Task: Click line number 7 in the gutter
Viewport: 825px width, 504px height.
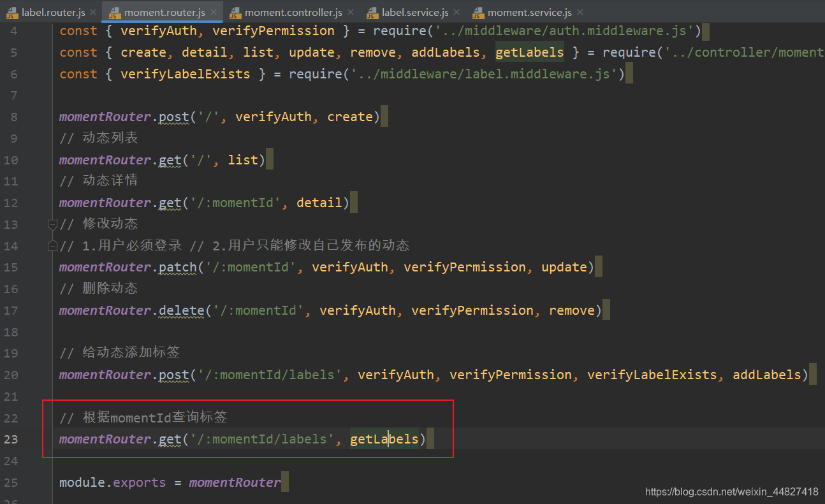Action: 14,96
